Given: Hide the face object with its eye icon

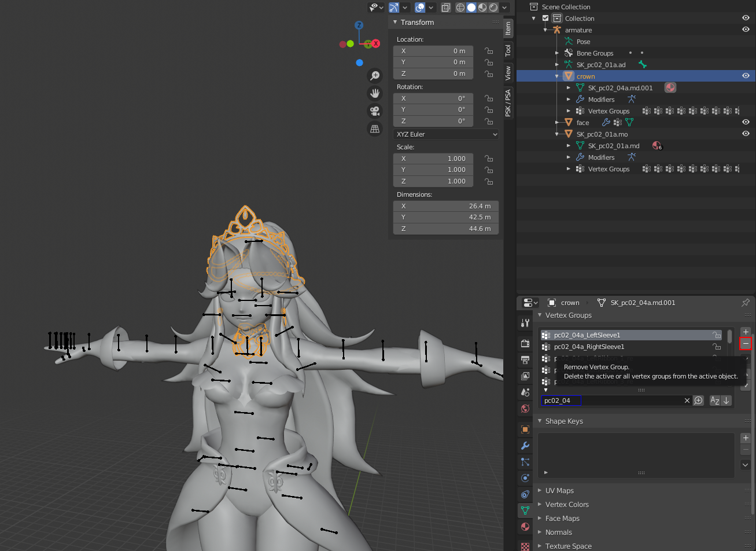Looking at the screenshot, I should tap(746, 123).
